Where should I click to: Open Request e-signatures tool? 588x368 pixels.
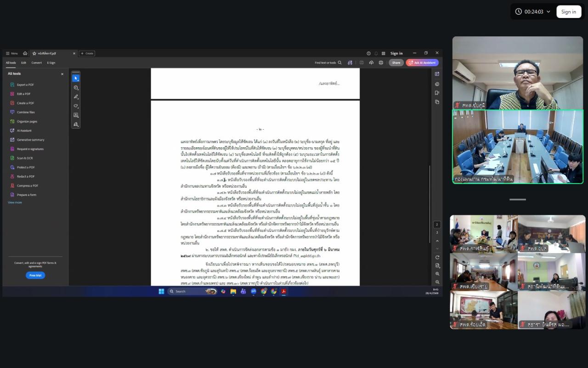(27, 149)
